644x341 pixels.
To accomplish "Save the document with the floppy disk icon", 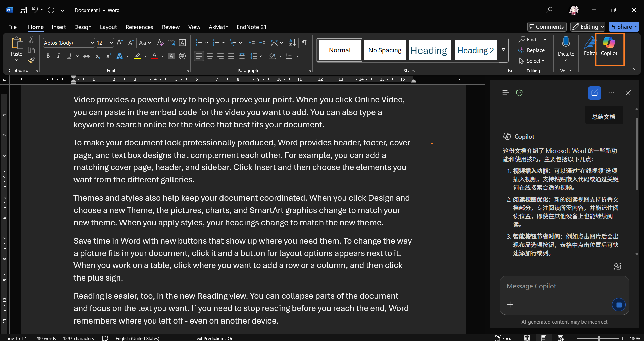I will (23, 10).
